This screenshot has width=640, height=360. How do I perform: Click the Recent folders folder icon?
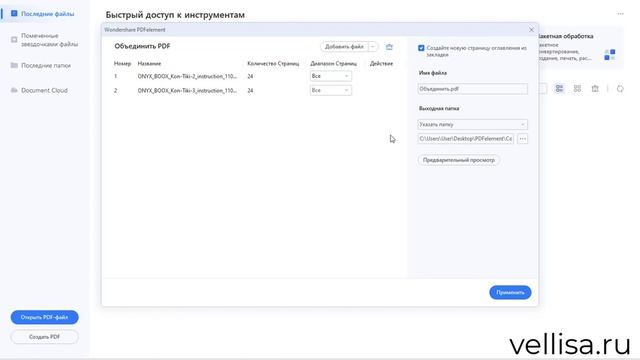click(14, 65)
